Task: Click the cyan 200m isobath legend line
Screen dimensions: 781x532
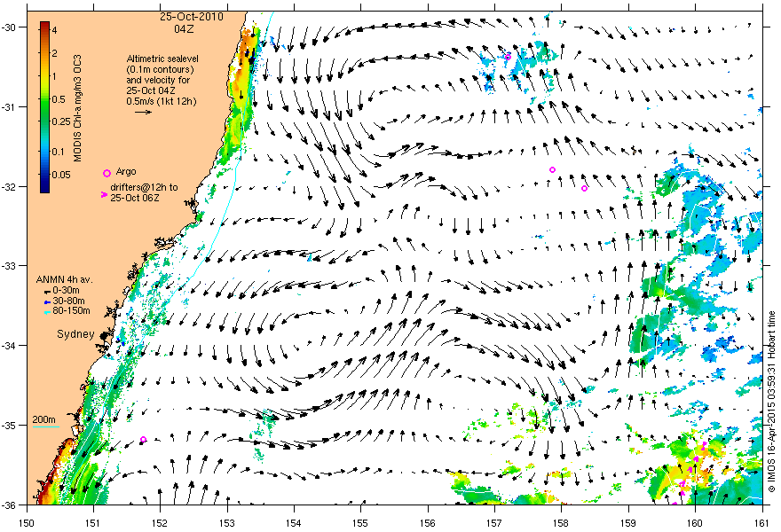Action: pyautogui.click(x=46, y=427)
